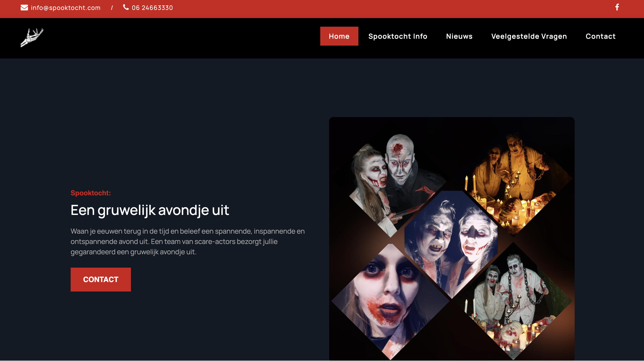Click the phone handset icon
The width and height of the screenshot is (644, 361).
coord(126,7)
